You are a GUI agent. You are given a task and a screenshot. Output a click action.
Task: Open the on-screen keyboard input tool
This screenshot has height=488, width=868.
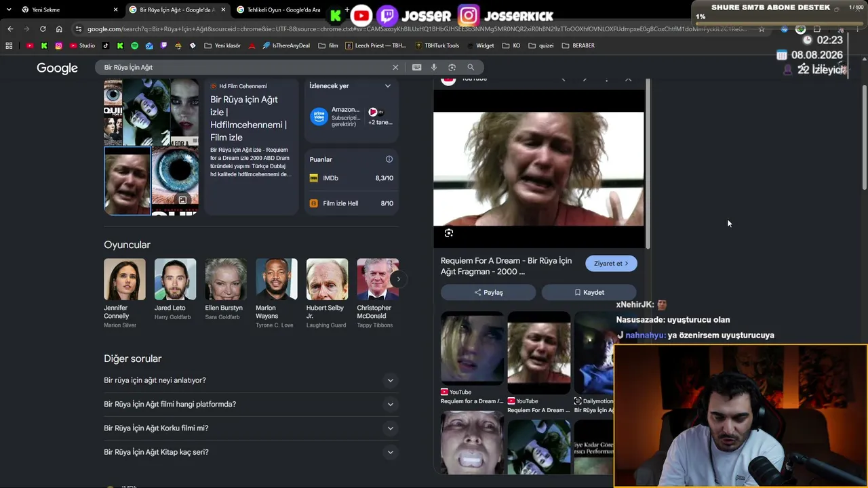tap(416, 67)
